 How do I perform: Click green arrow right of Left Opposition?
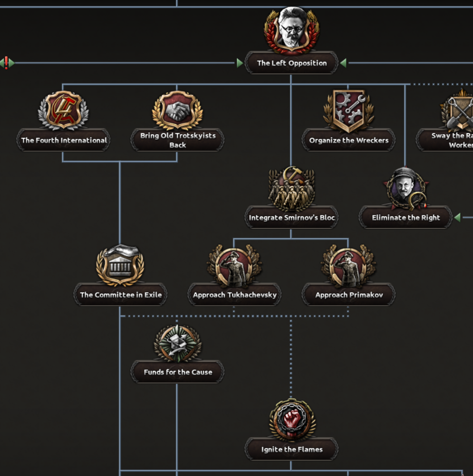(x=343, y=63)
